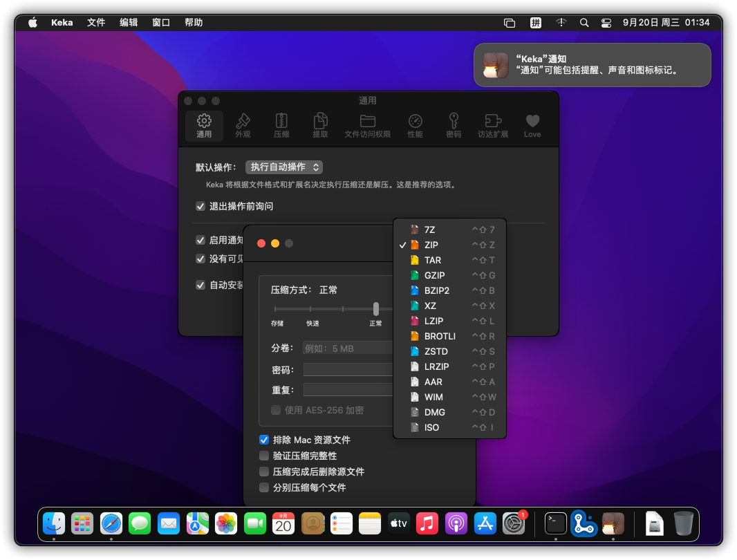Image resolution: width=737 pixels, height=560 pixels.
Task: Enable 验证压缩完整性 checkbox
Action: (x=264, y=456)
